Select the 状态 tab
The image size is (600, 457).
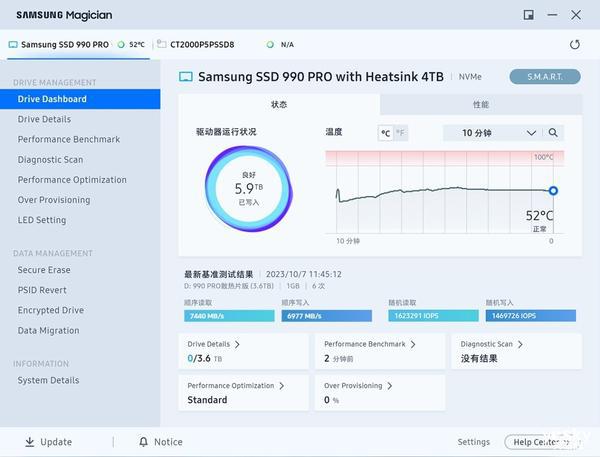(x=279, y=104)
